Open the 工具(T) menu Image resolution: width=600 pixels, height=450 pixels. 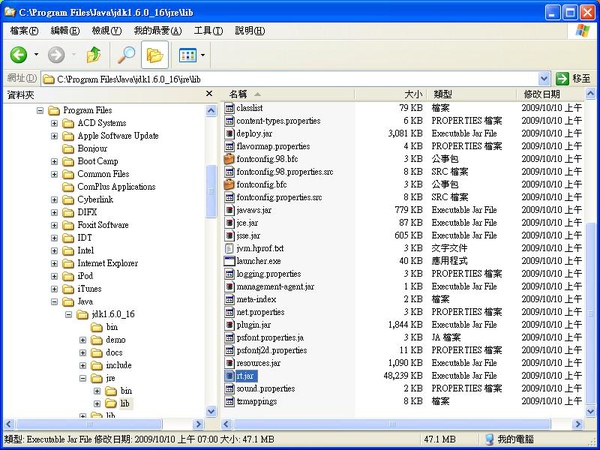click(x=208, y=31)
